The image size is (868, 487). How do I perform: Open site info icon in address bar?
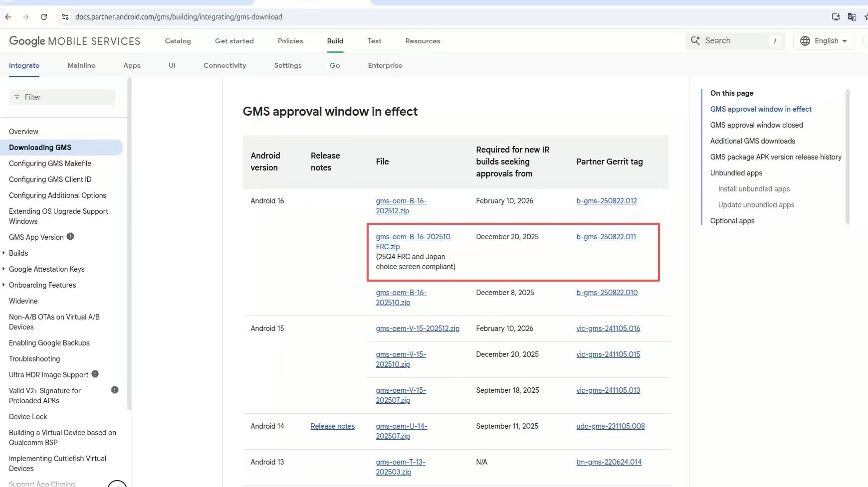click(x=65, y=17)
